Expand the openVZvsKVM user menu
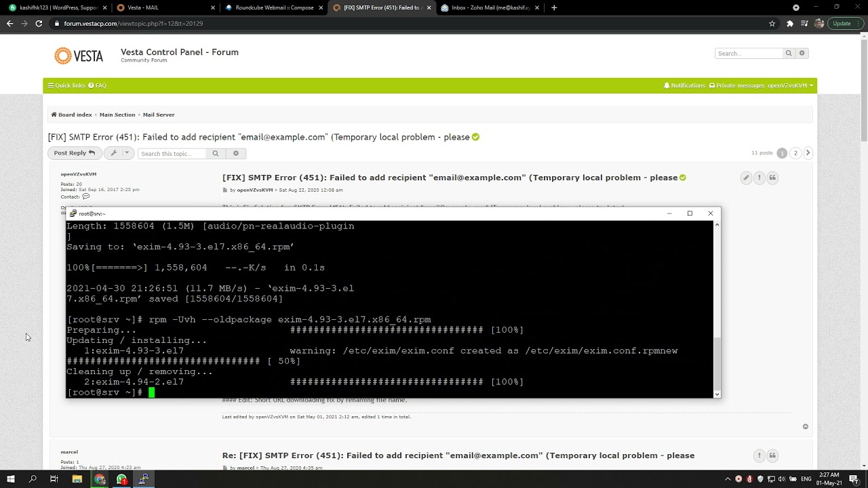The image size is (868, 488). point(790,85)
